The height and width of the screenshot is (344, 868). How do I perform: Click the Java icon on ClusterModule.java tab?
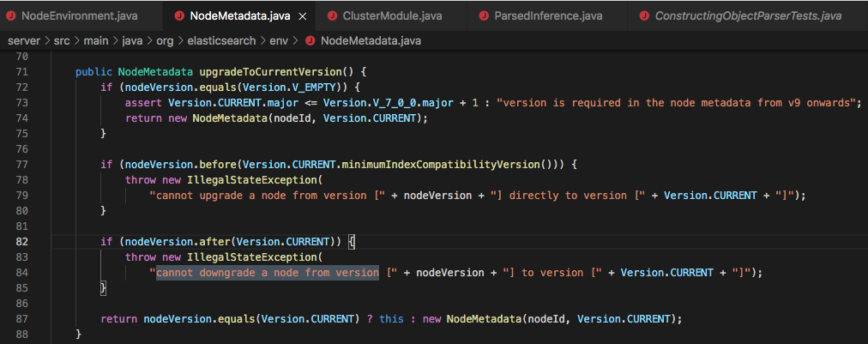click(x=332, y=16)
